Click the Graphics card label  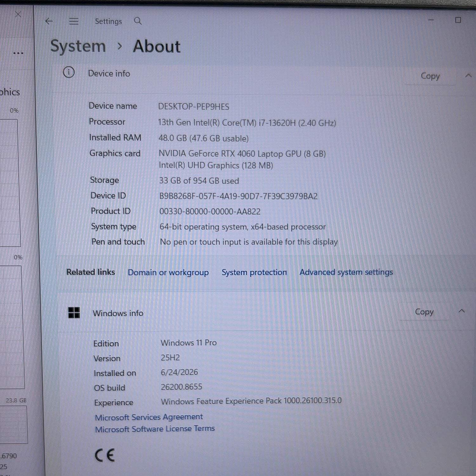pyautogui.click(x=115, y=154)
